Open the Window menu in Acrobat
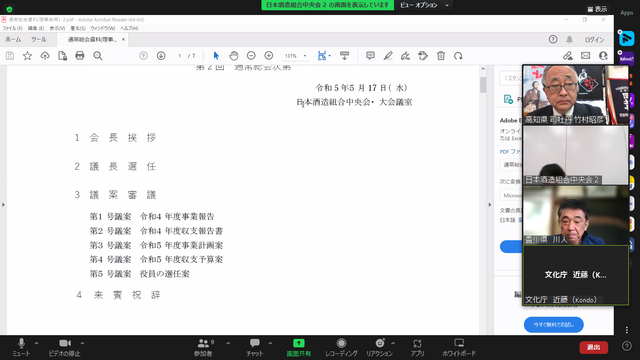 pyautogui.click(x=103, y=28)
